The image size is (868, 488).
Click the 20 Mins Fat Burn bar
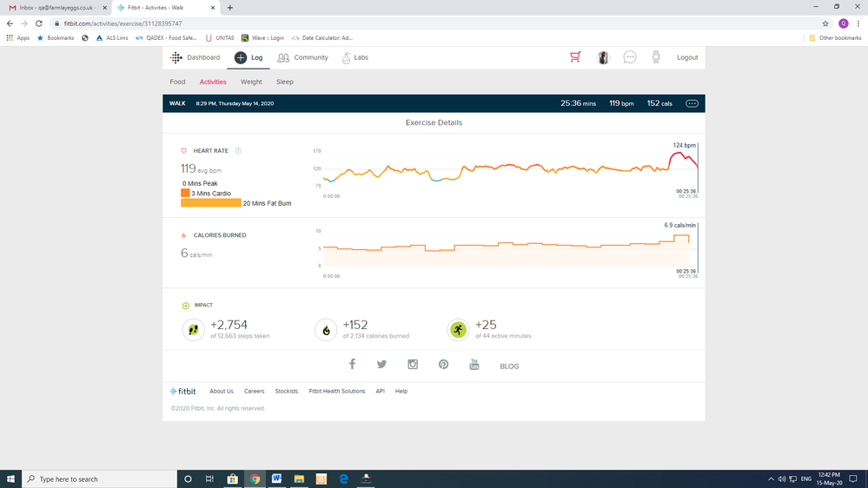point(211,203)
